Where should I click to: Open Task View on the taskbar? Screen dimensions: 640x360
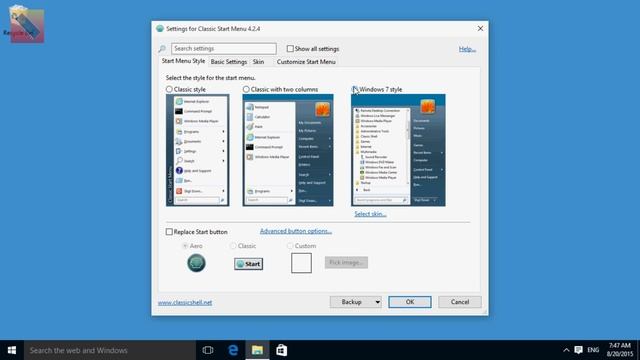(x=208, y=350)
